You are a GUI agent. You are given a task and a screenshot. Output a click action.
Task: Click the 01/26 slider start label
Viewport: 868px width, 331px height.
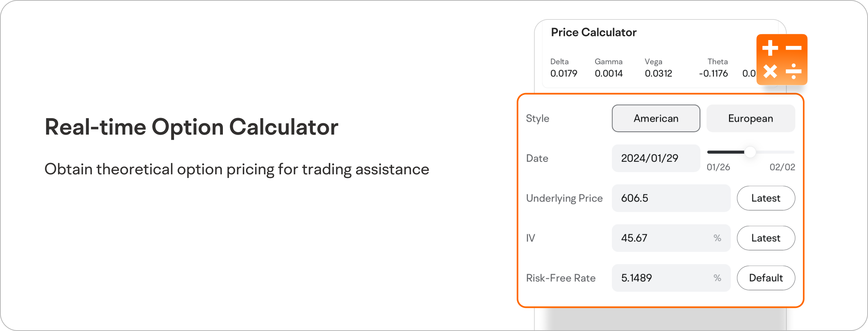coord(718,167)
